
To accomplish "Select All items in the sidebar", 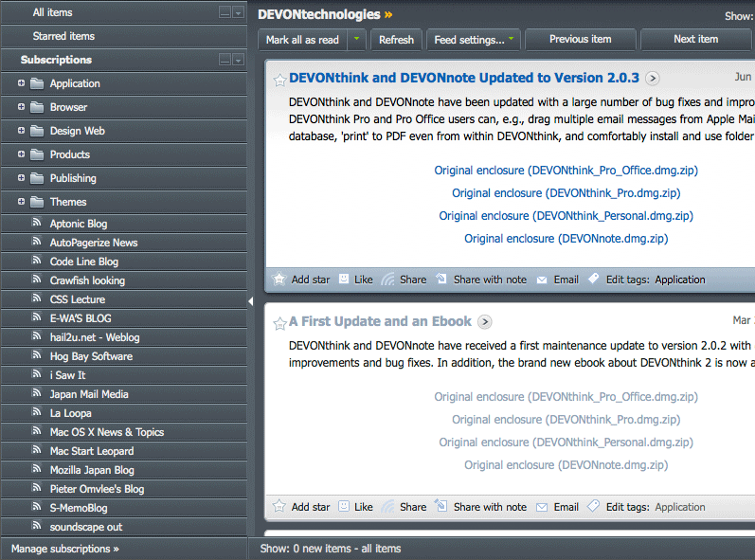I will [52, 12].
